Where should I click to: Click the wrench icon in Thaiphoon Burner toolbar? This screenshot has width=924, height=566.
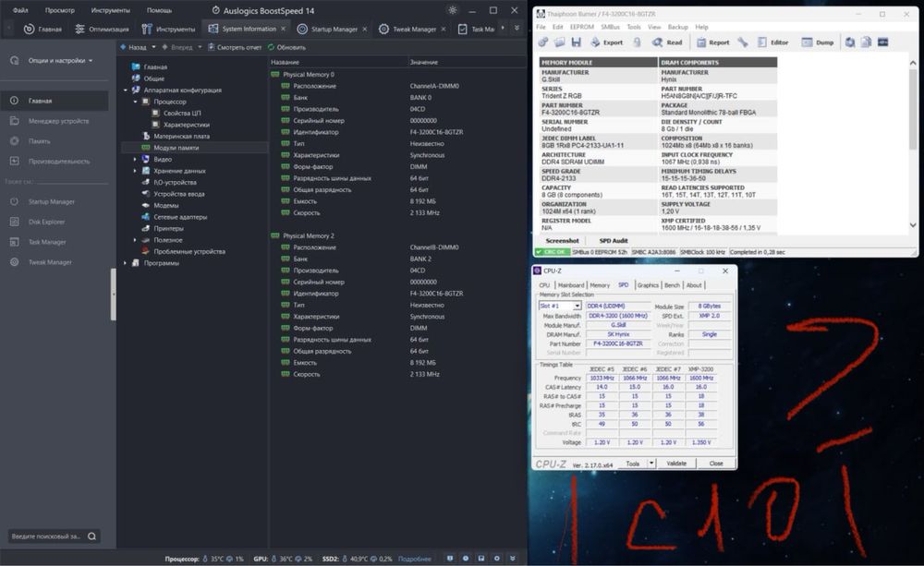tap(743, 42)
